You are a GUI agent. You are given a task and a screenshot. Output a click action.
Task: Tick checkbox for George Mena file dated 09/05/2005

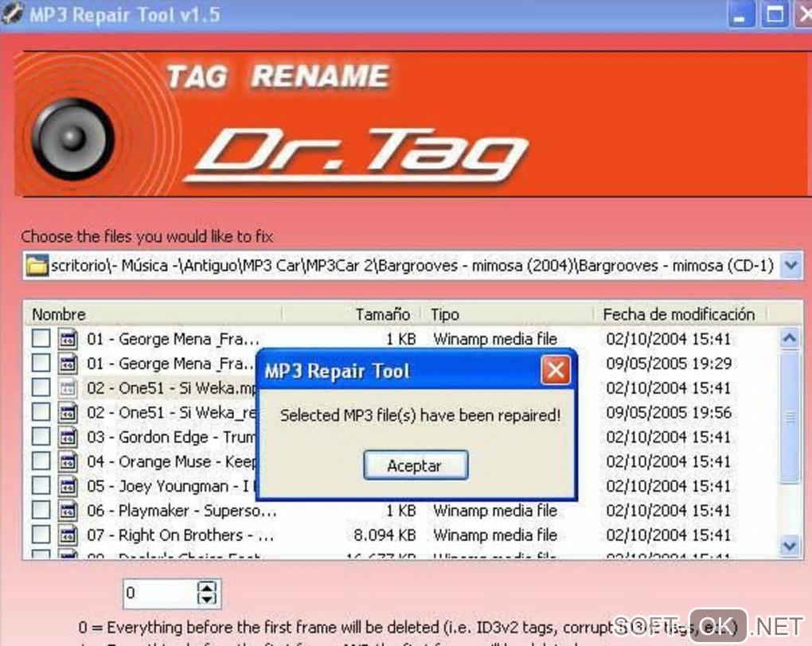click(41, 363)
